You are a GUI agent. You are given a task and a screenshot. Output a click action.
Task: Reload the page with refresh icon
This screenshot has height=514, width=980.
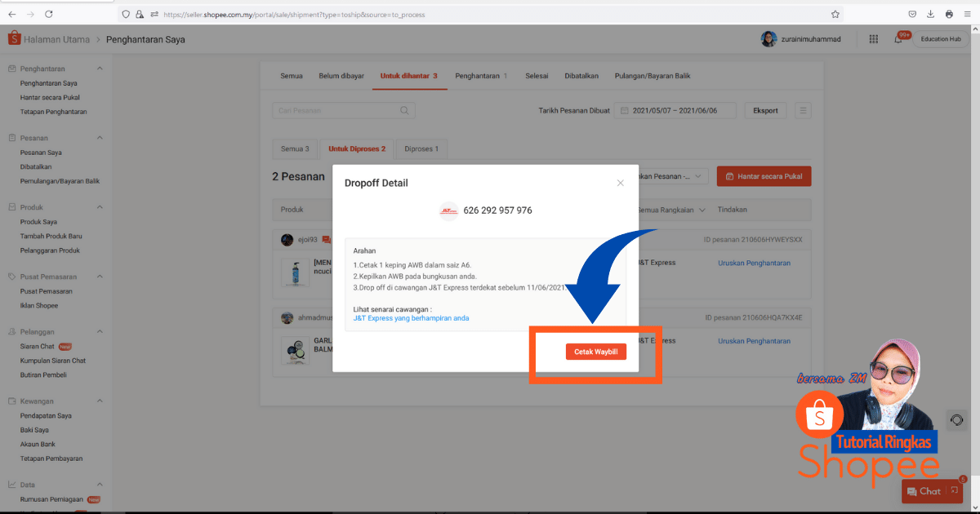coord(49,14)
